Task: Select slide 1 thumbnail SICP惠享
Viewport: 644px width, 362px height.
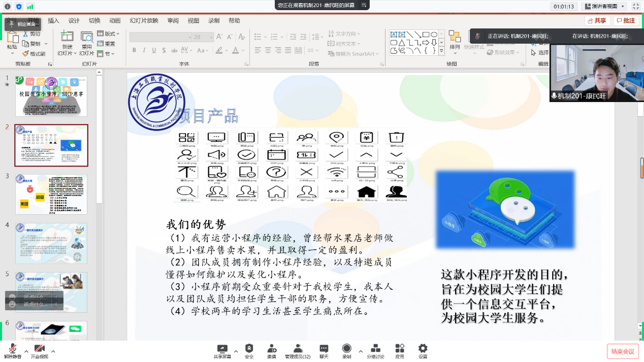Action: pos(51,96)
